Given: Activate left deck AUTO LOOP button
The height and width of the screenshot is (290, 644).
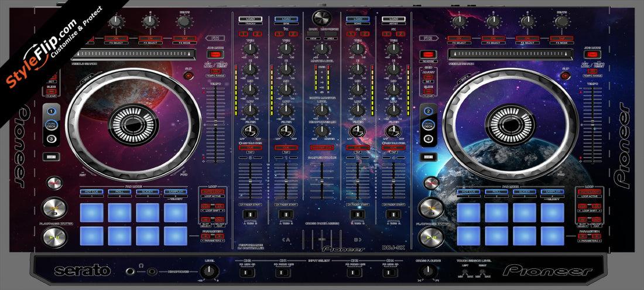Looking at the screenshot, I should [213, 192].
